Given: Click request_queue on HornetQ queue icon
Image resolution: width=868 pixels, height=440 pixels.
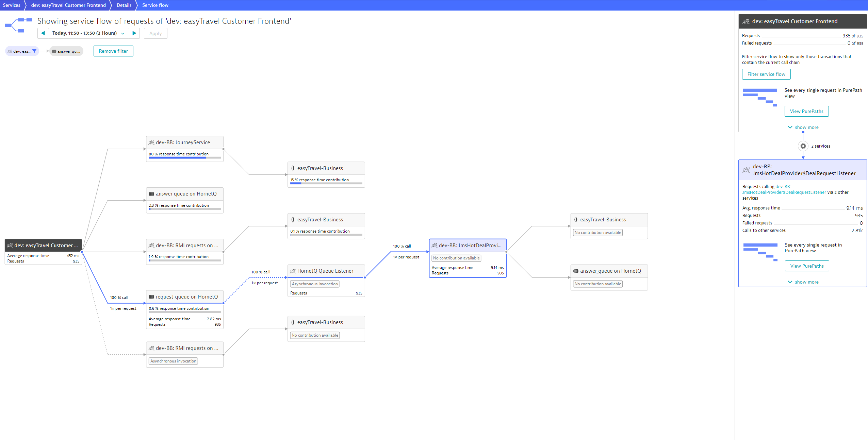Looking at the screenshot, I should click(x=151, y=297).
